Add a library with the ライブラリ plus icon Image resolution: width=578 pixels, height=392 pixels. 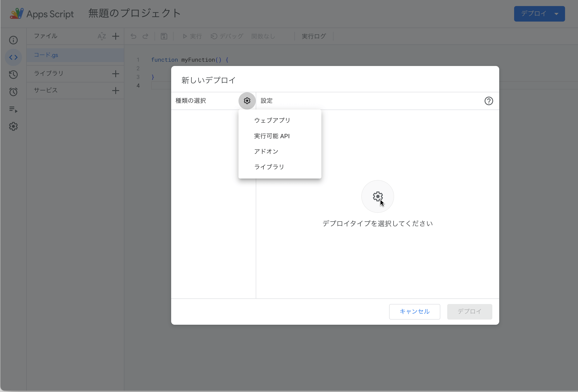tap(115, 74)
